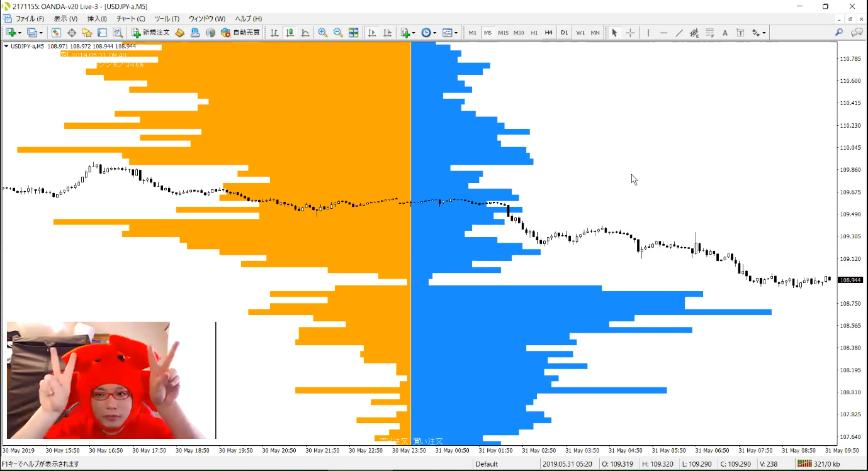
Task: Open the 表示 (V) menu
Action: [65, 19]
